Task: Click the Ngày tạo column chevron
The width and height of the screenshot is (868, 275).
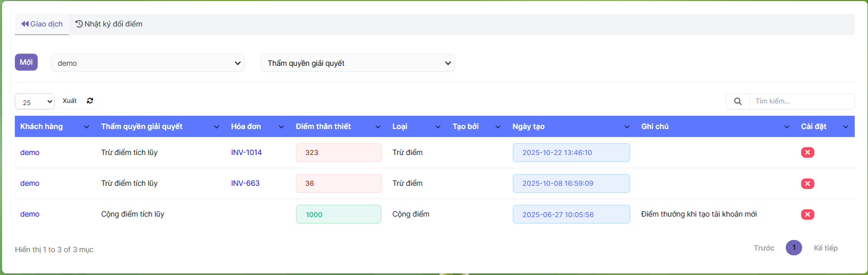Action: coord(626,127)
